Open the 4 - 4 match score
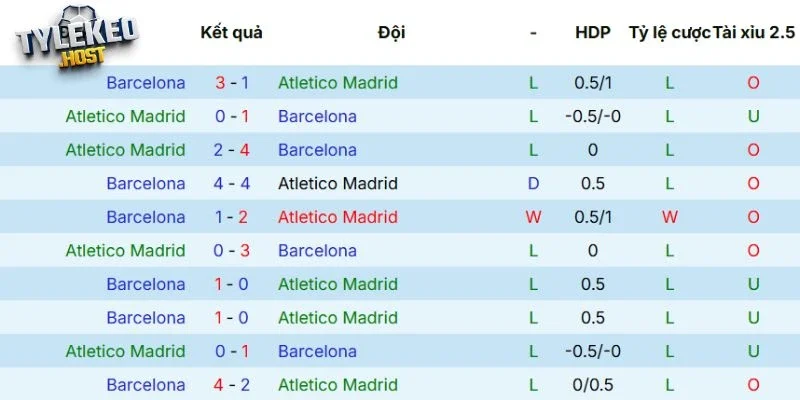This screenshot has width=800, height=400. (x=232, y=184)
